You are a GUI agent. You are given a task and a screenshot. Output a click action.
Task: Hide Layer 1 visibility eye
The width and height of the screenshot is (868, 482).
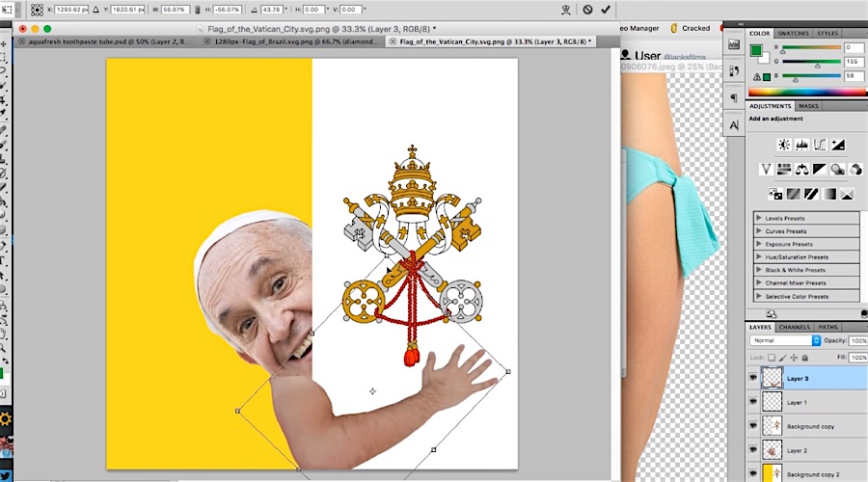pyautogui.click(x=753, y=402)
